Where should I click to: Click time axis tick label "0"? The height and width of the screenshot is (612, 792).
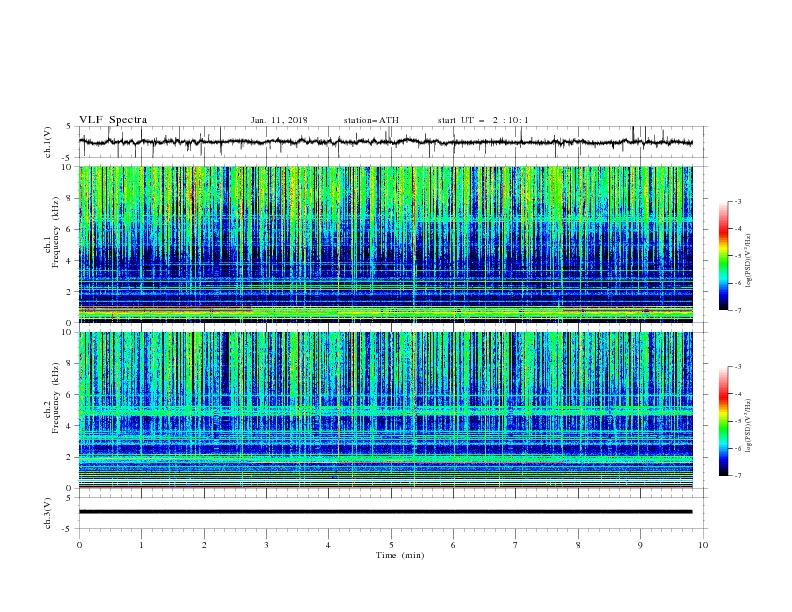pyautogui.click(x=79, y=545)
